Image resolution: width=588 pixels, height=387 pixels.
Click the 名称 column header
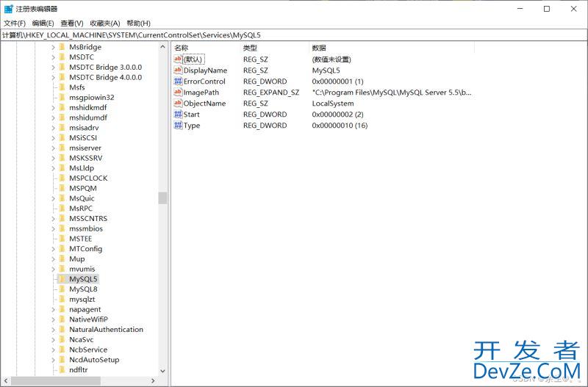tap(182, 48)
